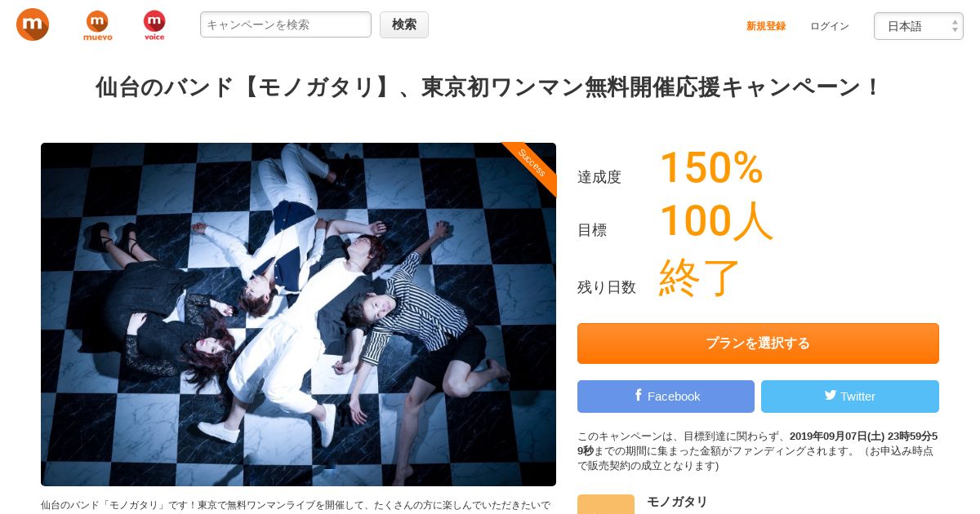This screenshot has width=980, height=514.
Task: Share campaign via Facebook button
Action: click(666, 397)
